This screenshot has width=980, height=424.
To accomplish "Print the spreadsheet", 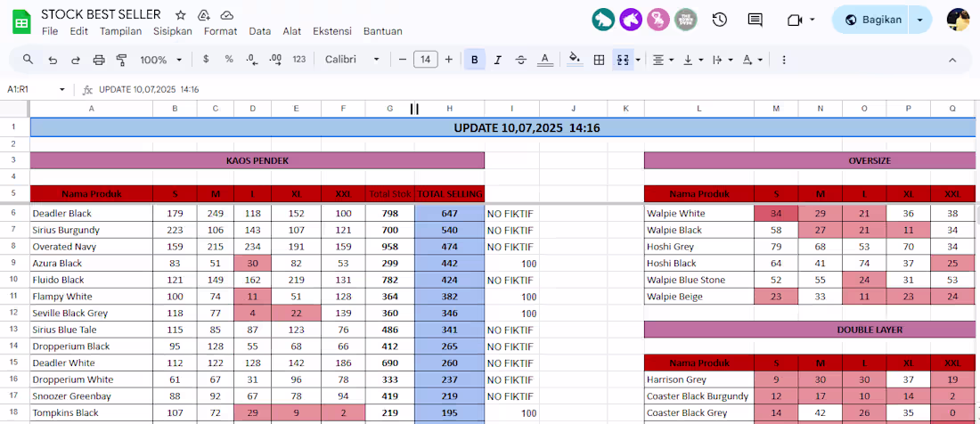I will point(99,60).
